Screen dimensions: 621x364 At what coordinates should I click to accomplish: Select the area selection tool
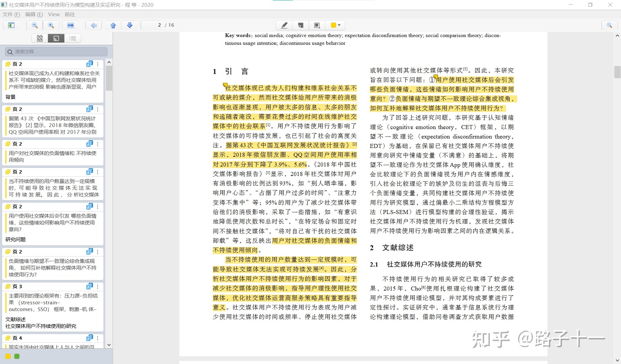click(x=317, y=25)
